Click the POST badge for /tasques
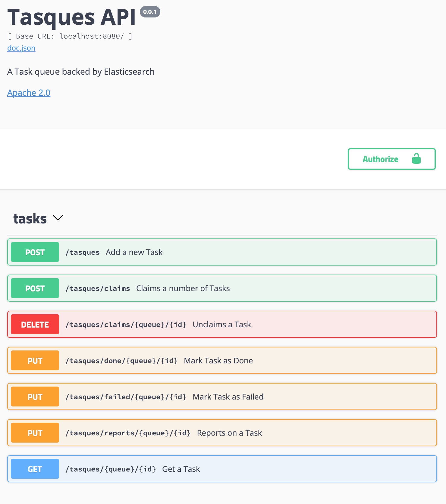This screenshot has height=504, width=446. pos(35,252)
